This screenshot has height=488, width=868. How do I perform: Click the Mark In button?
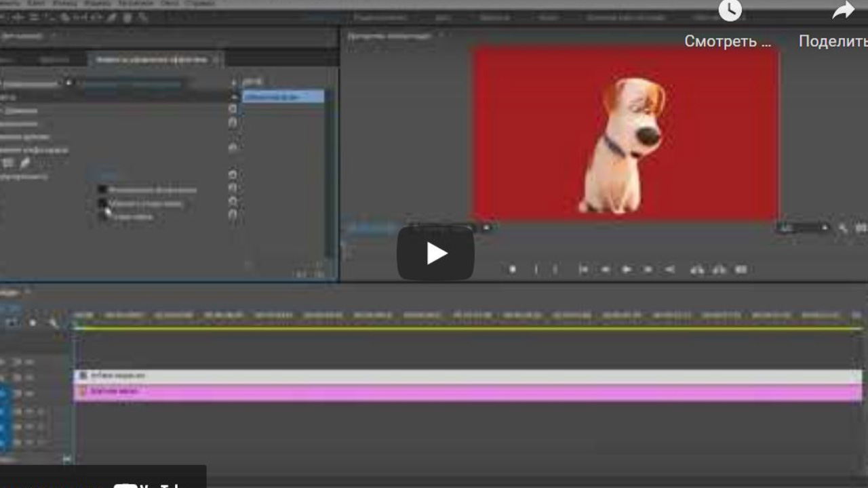coord(536,270)
